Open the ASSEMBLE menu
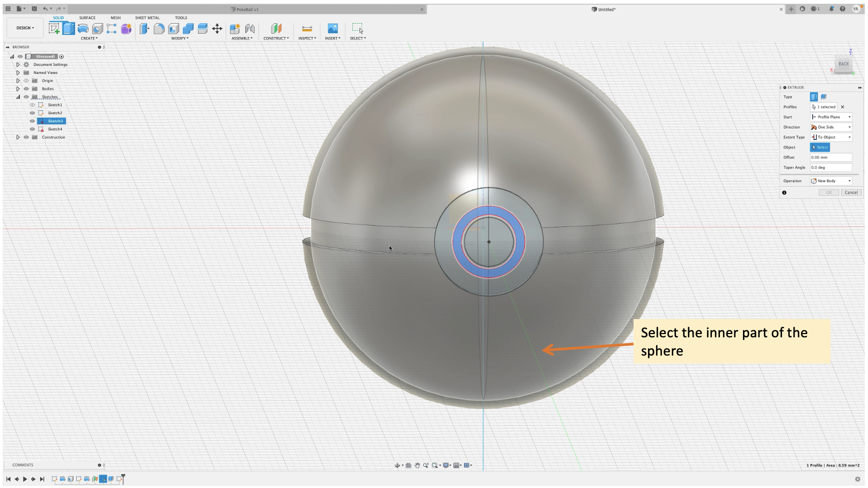 [x=242, y=39]
